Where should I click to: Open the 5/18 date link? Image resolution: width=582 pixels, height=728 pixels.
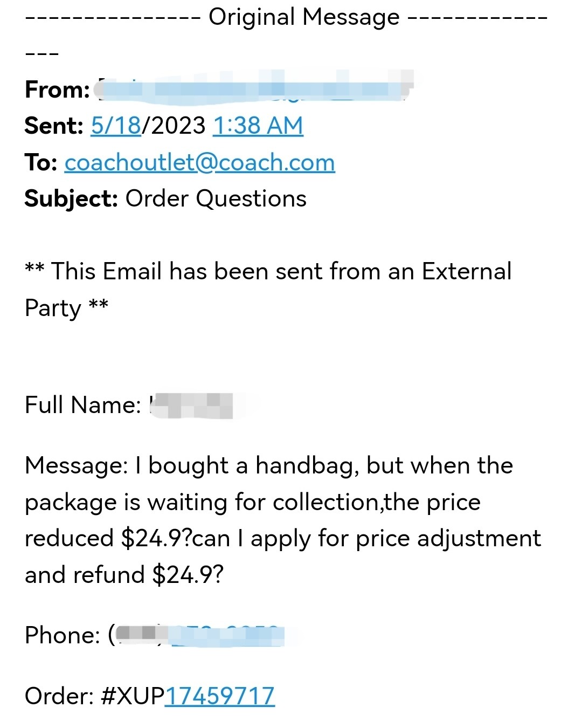tap(116, 126)
